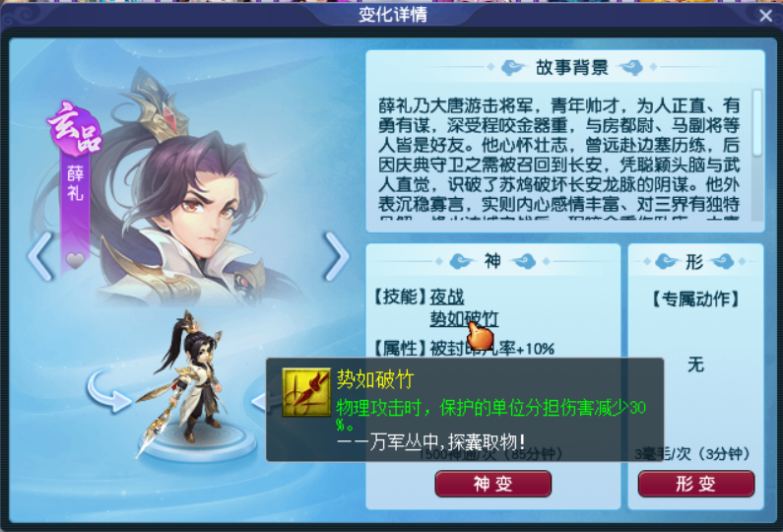This screenshot has height=532, width=783.
Task: Click the 势如破竹 skill icon in the tooltip
Action: [x=306, y=392]
